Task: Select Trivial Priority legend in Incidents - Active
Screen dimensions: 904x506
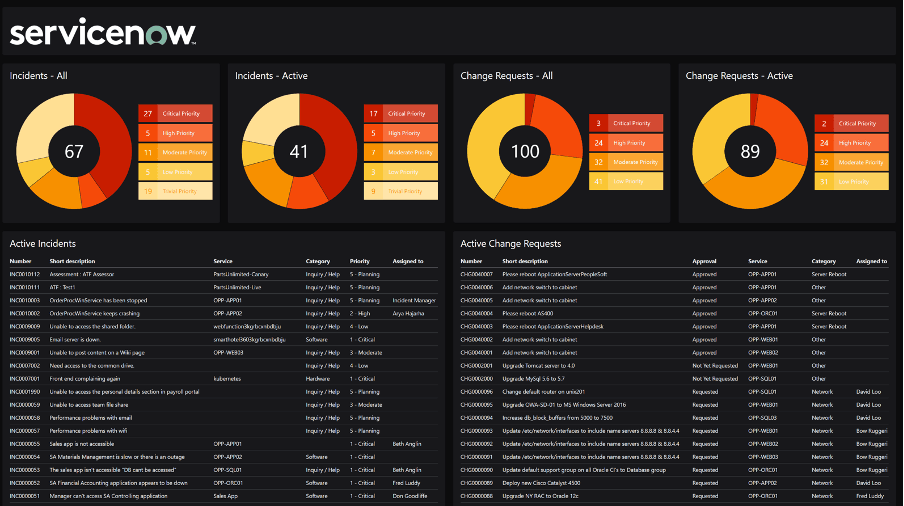Action: (x=401, y=191)
